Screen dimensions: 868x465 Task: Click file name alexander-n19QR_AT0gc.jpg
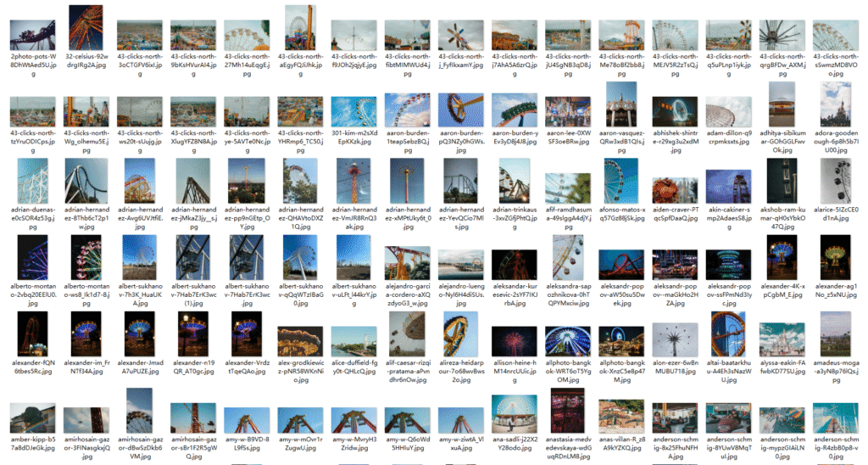193,367
